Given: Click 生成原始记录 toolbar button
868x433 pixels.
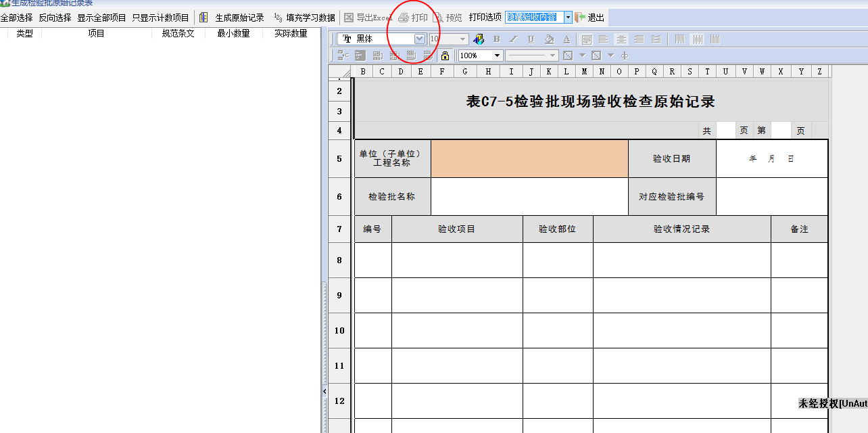Looking at the screenshot, I should tap(232, 18).
